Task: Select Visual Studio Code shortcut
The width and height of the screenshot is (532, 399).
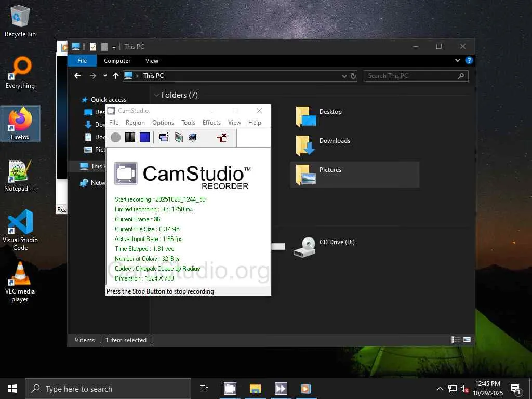Action: pyautogui.click(x=20, y=230)
